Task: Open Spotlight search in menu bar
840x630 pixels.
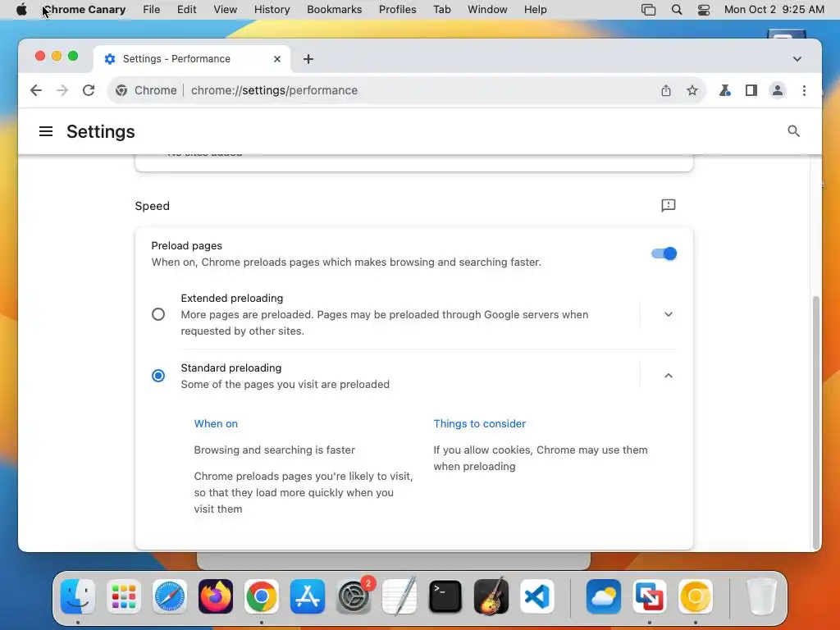Action: pos(677,10)
